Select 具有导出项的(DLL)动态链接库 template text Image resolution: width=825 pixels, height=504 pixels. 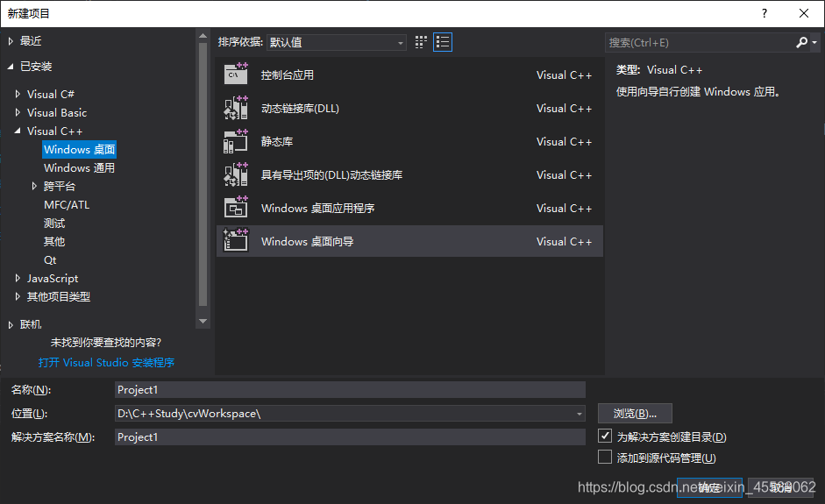click(331, 174)
